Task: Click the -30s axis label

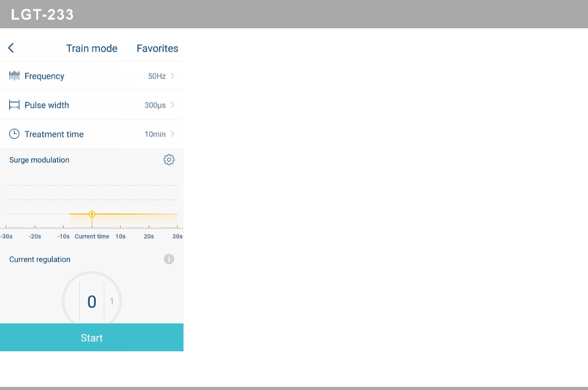Action: point(6,236)
